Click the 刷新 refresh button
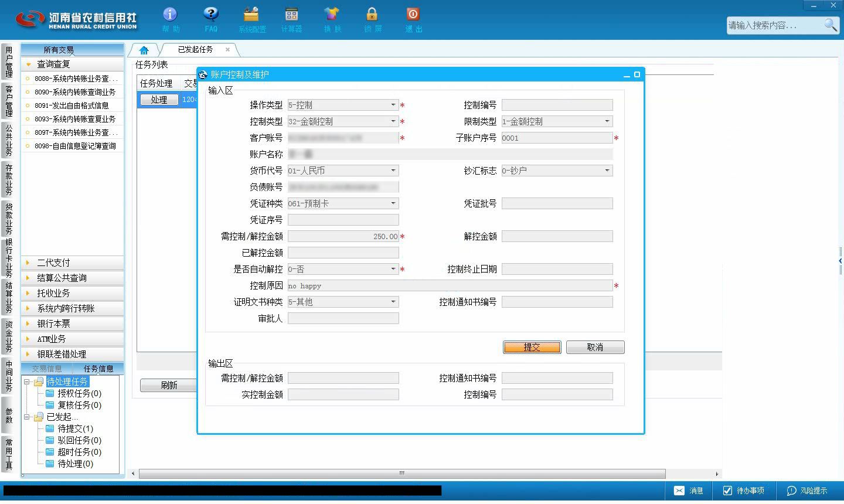The height and width of the screenshot is (504, 844). [169, 385]
